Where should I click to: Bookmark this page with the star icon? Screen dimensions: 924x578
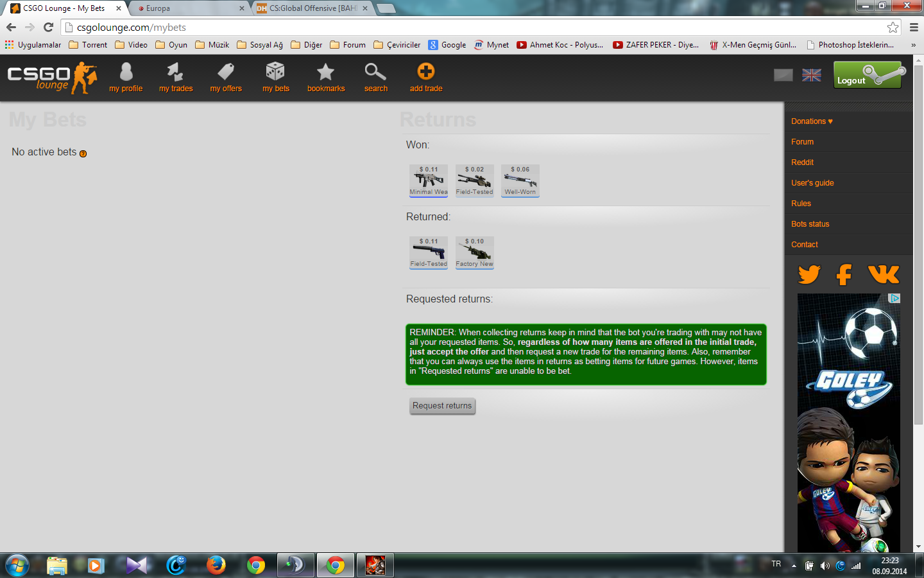tap(893, 27)
